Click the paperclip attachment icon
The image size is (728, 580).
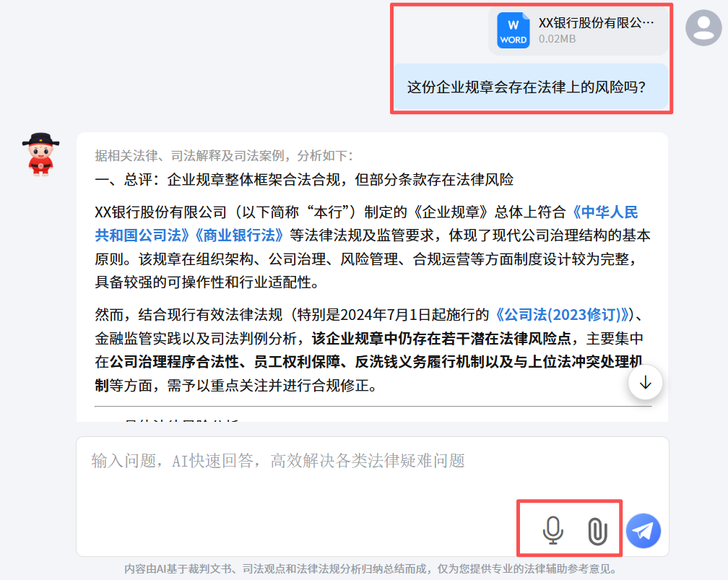pos(597,531)
